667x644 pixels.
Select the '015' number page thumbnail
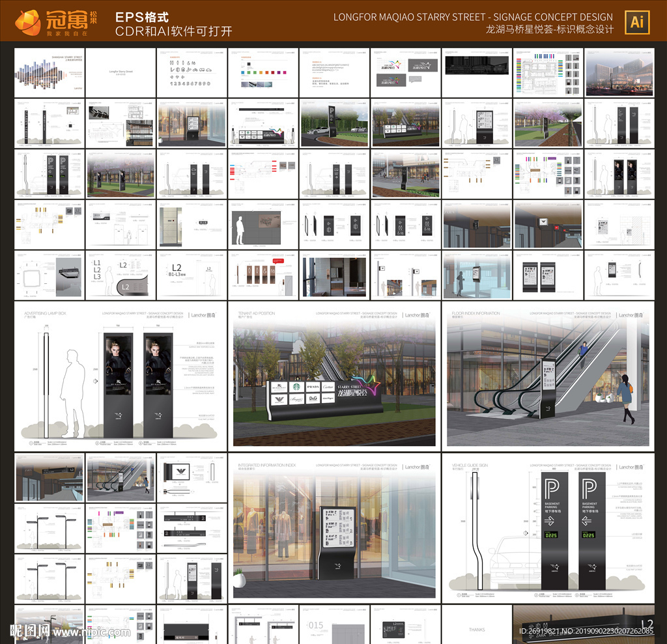[x=334, y=624]
